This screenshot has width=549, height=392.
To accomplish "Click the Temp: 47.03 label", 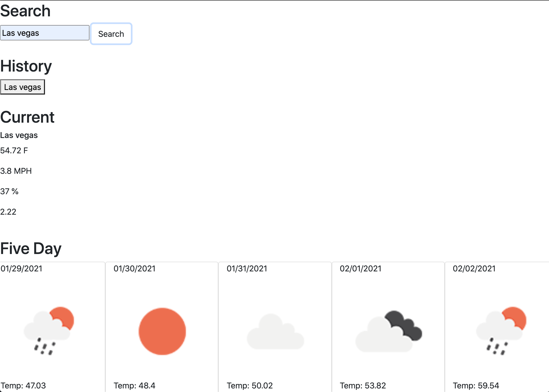I will (23, 385).
